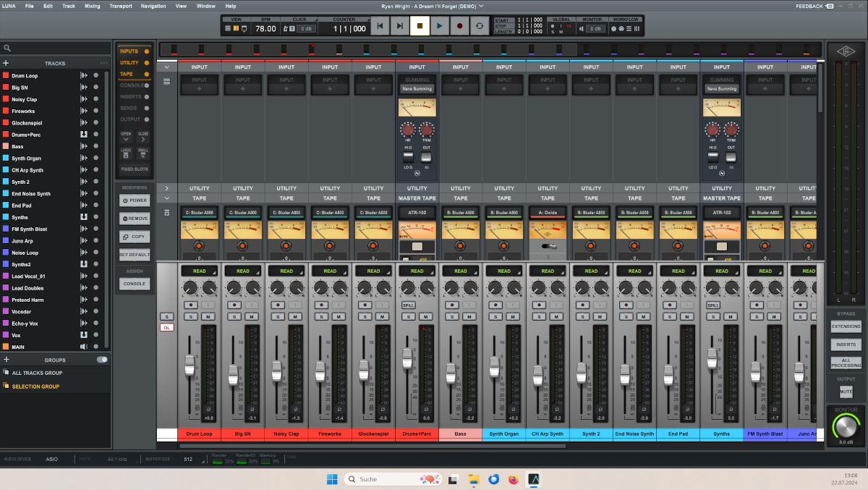Click the Small slot size icon
This screenshot has width=868, height=490.
pyautogui.click(x=142, y=153)
